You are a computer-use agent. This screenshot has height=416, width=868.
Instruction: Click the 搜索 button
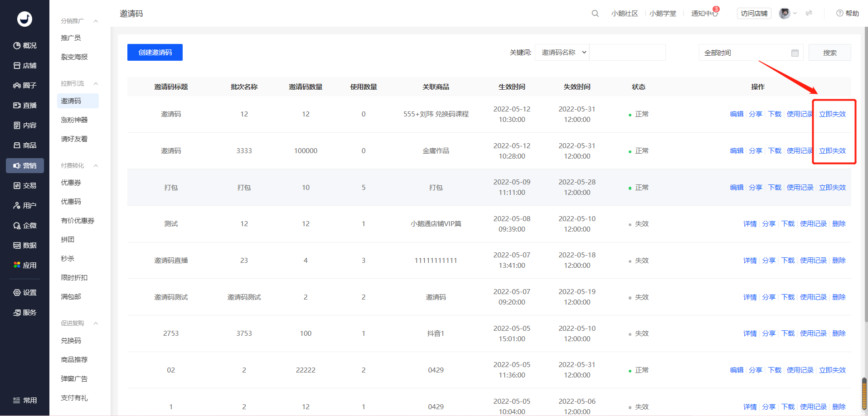pyautogui.click(x=829, y=53)
